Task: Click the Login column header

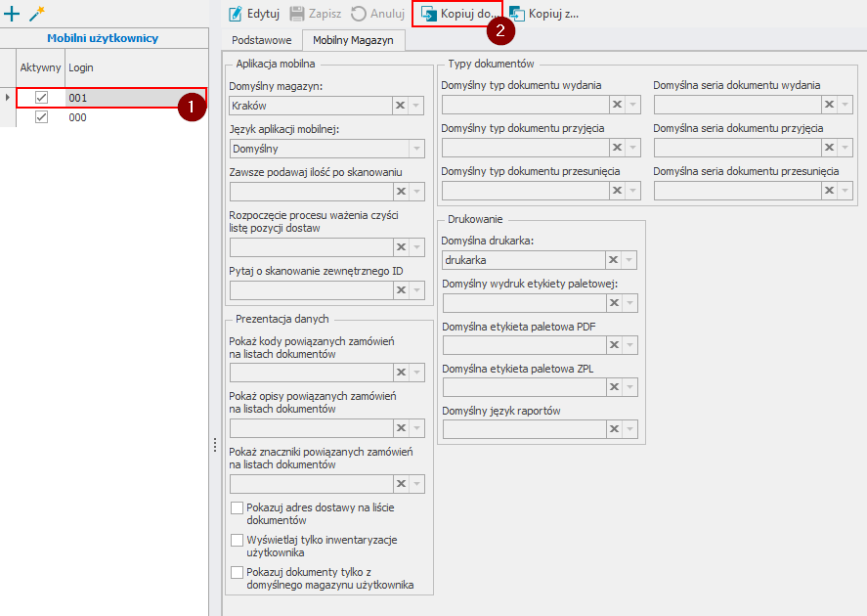Action: click(81, 66)
